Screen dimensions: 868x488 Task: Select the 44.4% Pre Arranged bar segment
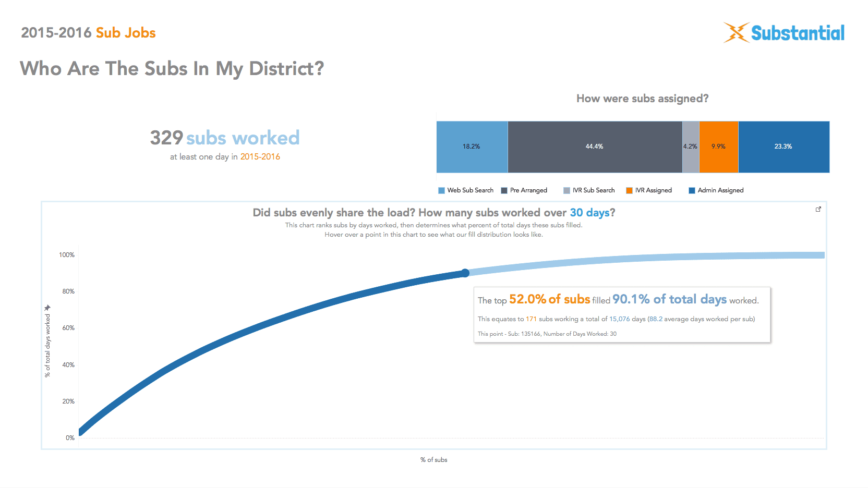[x=595, y=147]
